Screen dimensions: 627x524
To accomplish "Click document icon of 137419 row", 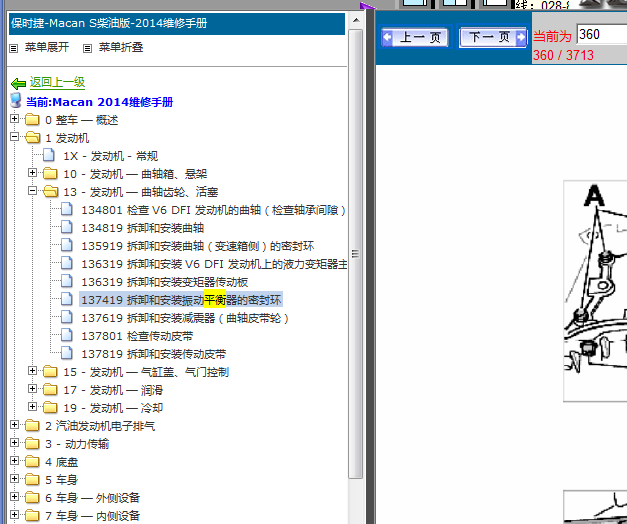I will tap(67, 298).
